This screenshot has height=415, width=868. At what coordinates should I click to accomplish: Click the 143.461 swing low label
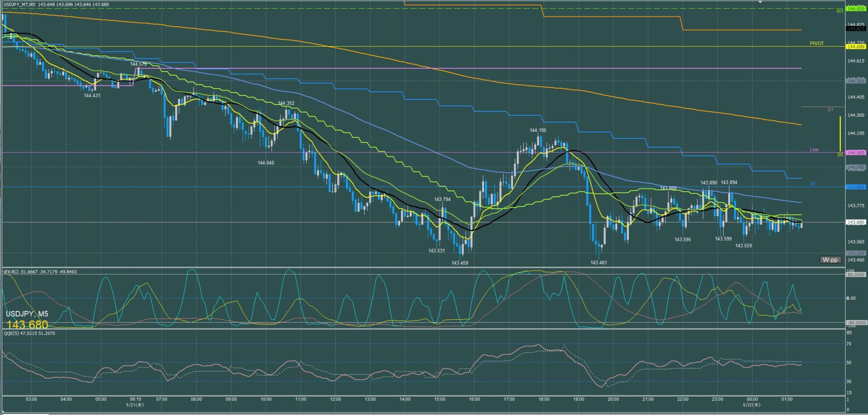click(x=598, y=262)
